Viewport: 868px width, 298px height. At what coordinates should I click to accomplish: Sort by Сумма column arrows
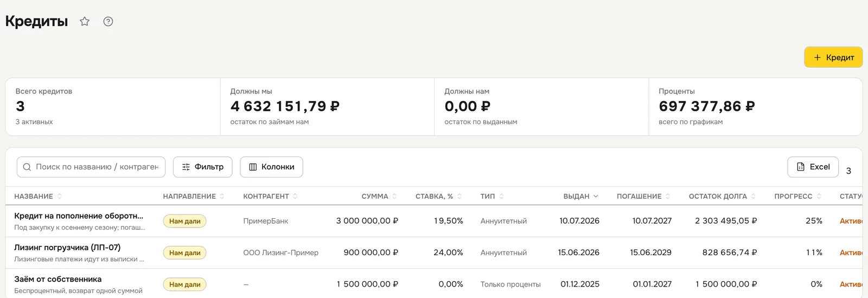click(394, 196)
